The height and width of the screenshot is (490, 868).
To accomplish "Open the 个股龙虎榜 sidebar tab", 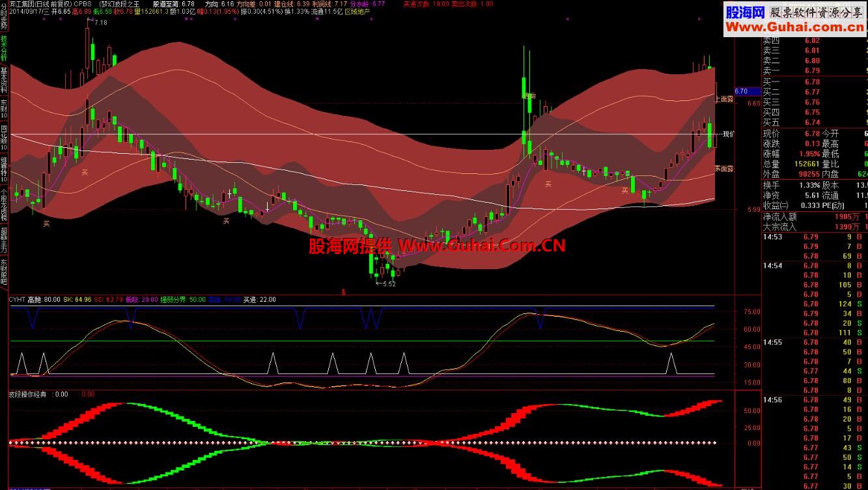I will tap(4, 205).
